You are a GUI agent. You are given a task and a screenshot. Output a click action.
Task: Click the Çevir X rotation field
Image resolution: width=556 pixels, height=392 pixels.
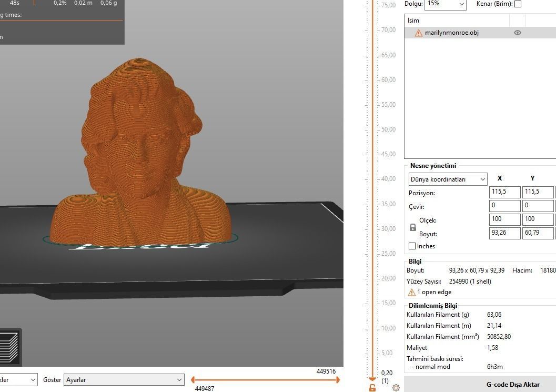pos(504,206)
